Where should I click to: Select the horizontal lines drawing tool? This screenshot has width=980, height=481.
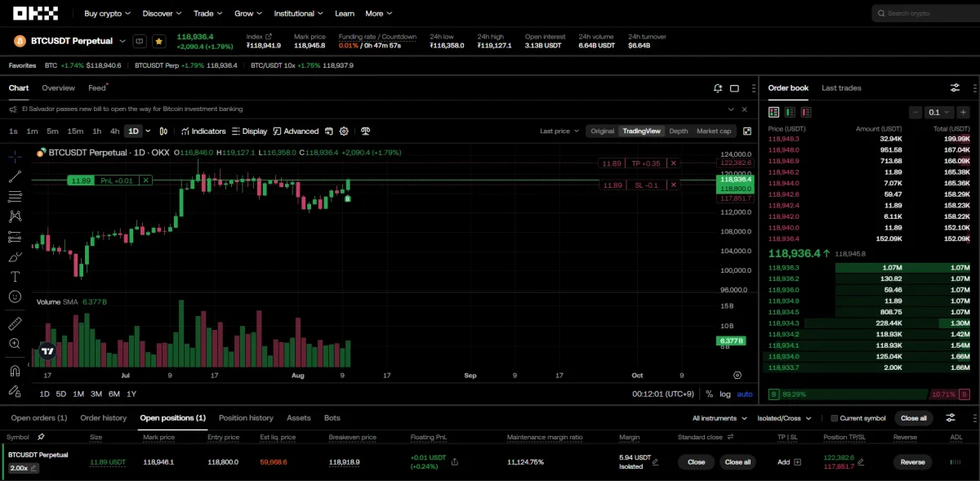(x=15, y=197)
